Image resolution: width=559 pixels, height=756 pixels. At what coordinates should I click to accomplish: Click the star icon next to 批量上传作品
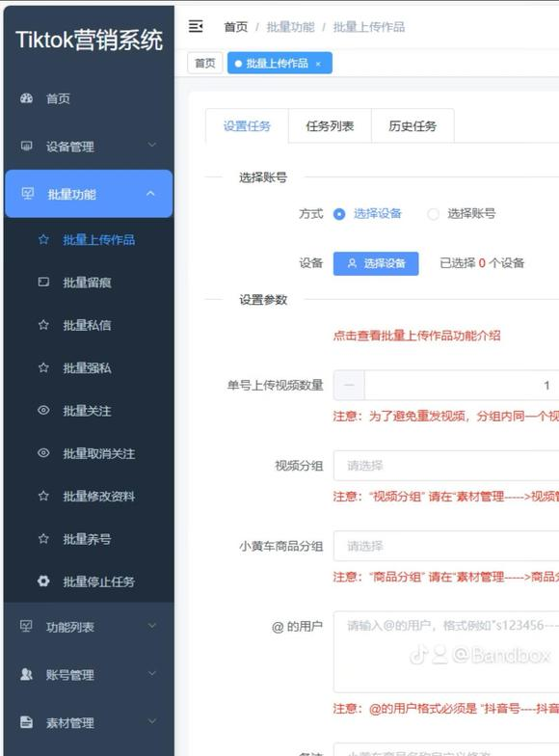43,239
